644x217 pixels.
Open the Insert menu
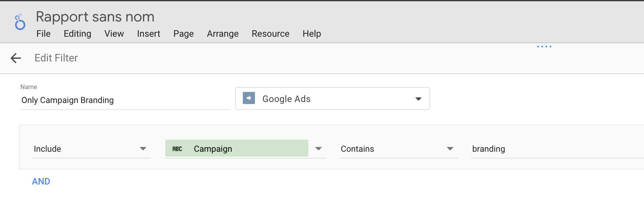148,34
